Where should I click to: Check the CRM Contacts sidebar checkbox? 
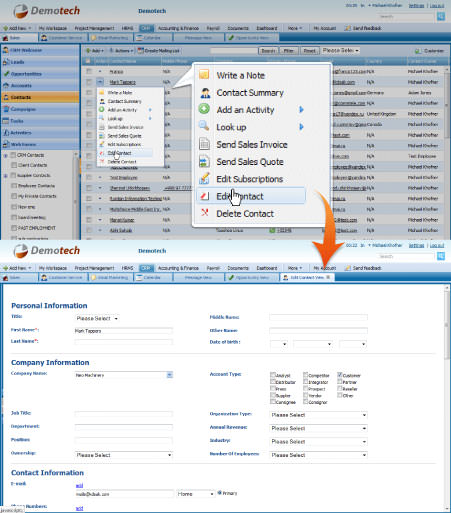(13, 155)
